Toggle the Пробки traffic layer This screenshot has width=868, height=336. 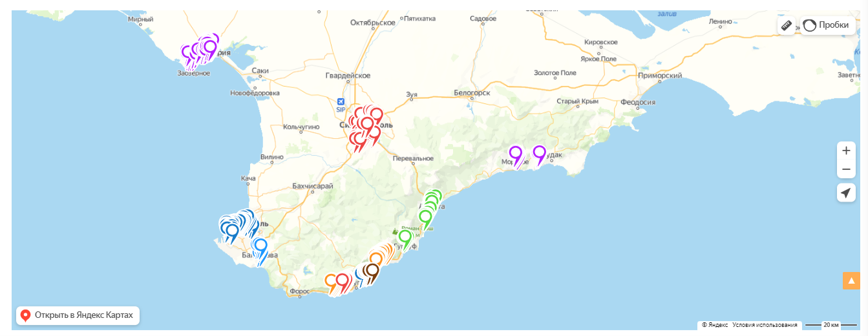click(x=826, y=25)
